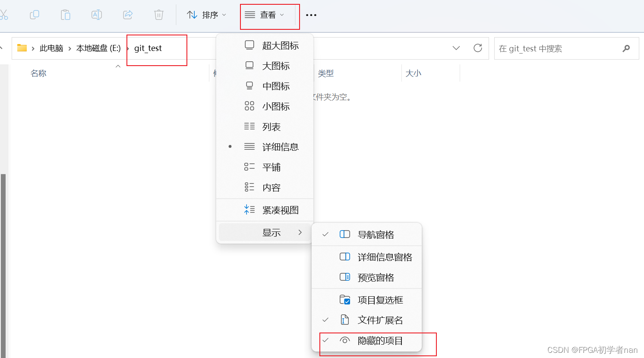The image size is (644, 358).
Task: Open address bar history dropdown arrow
Action: click(x=456, y=48)
